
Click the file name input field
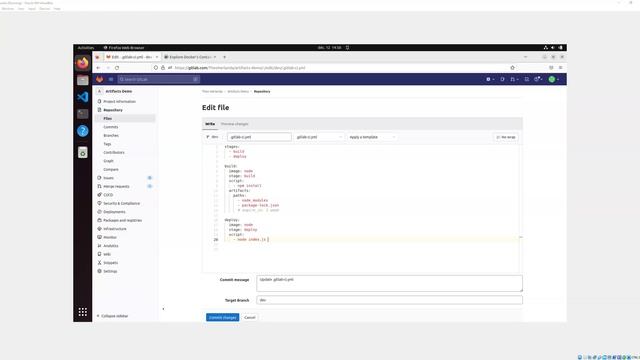(x=259, y=137)
